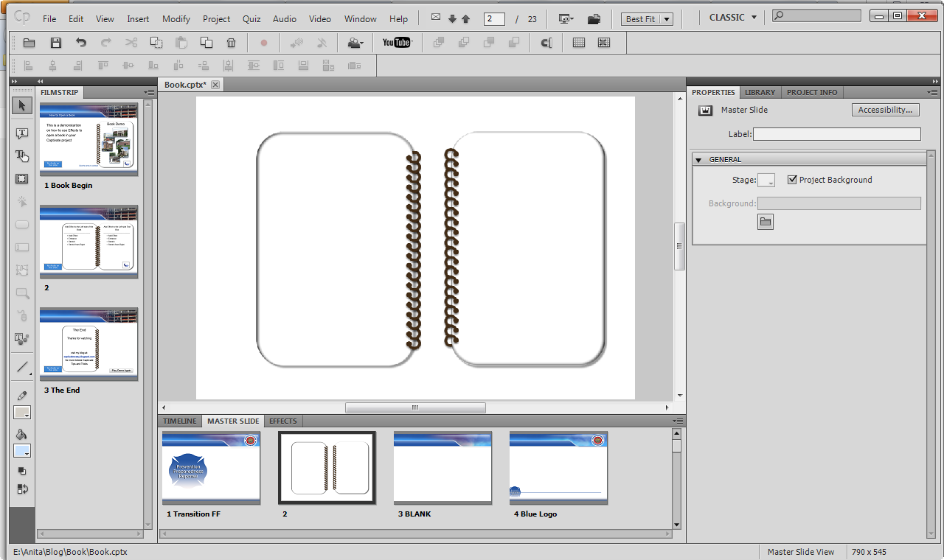This screenshot has width=944, height=560.
Task: Click the paint bucket fill icon
Action: 22,434
